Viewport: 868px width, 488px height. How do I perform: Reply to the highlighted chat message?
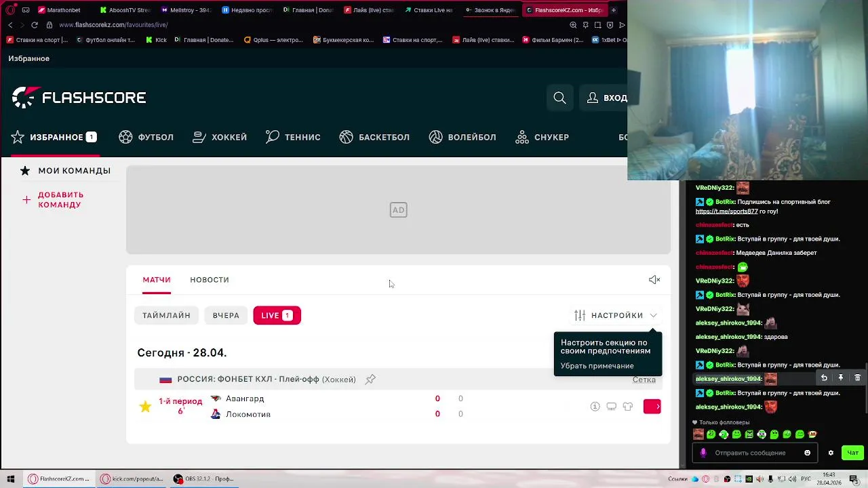point(824,378)
